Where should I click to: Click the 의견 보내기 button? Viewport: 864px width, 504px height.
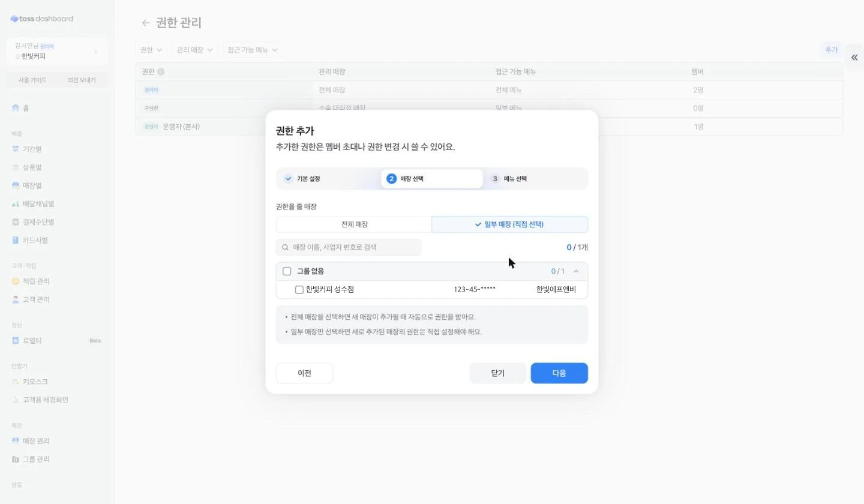(82, 80)
